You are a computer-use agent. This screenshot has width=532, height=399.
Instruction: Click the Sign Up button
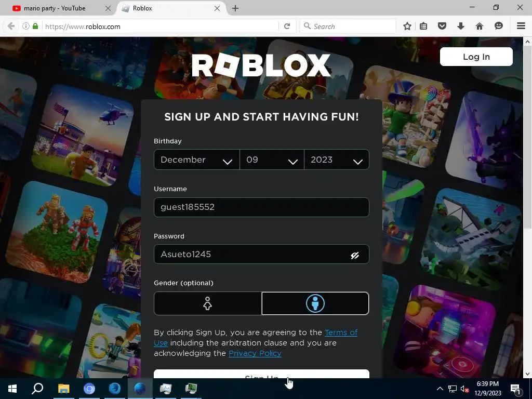261,374
